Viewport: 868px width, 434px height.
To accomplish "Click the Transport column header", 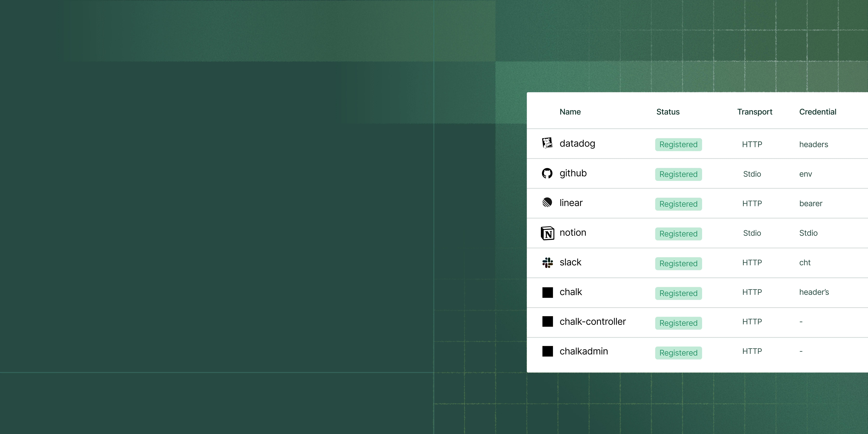I will click(x=754, y=112).
